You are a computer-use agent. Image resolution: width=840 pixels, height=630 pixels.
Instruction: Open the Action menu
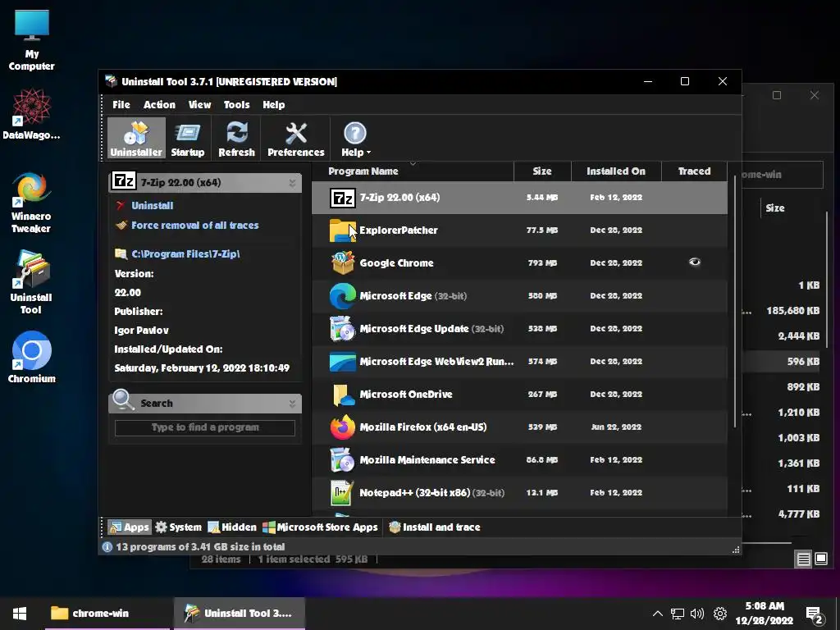point(159,104)
